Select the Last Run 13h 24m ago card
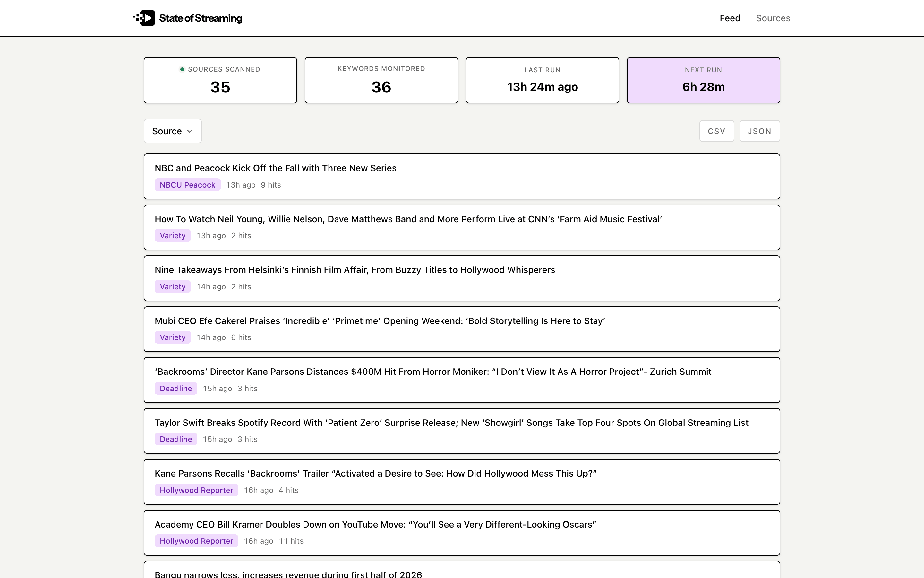The image size is (924, 578). (x=542, y=80)
